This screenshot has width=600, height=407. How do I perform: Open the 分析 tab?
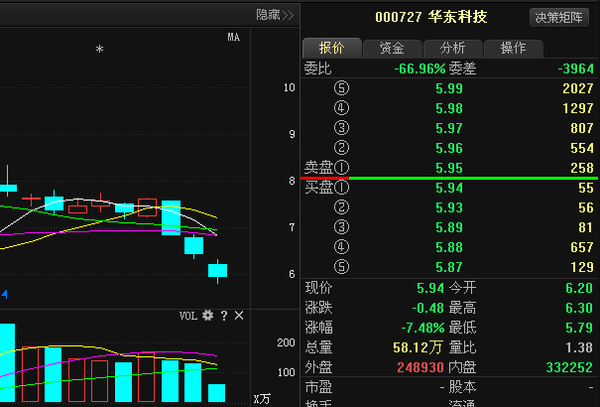452,48
